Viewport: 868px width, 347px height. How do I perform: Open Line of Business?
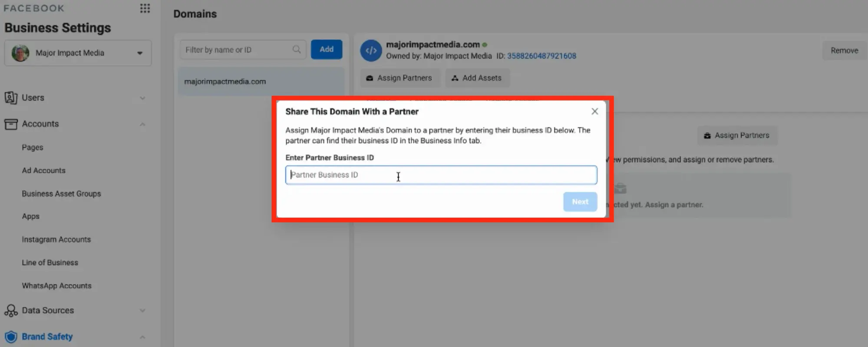pos(50,263)
